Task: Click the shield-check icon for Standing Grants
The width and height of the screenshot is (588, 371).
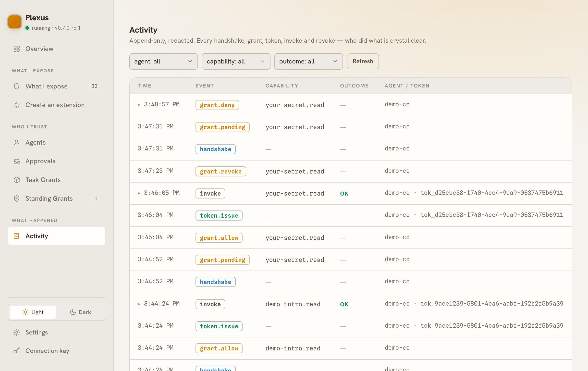Action: tap(17, 198)
